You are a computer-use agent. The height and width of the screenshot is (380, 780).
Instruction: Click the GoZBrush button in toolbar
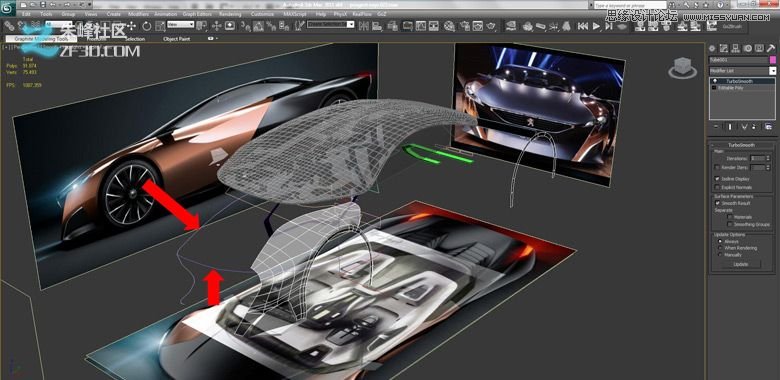pyautogui.click(x=733, y=26)
